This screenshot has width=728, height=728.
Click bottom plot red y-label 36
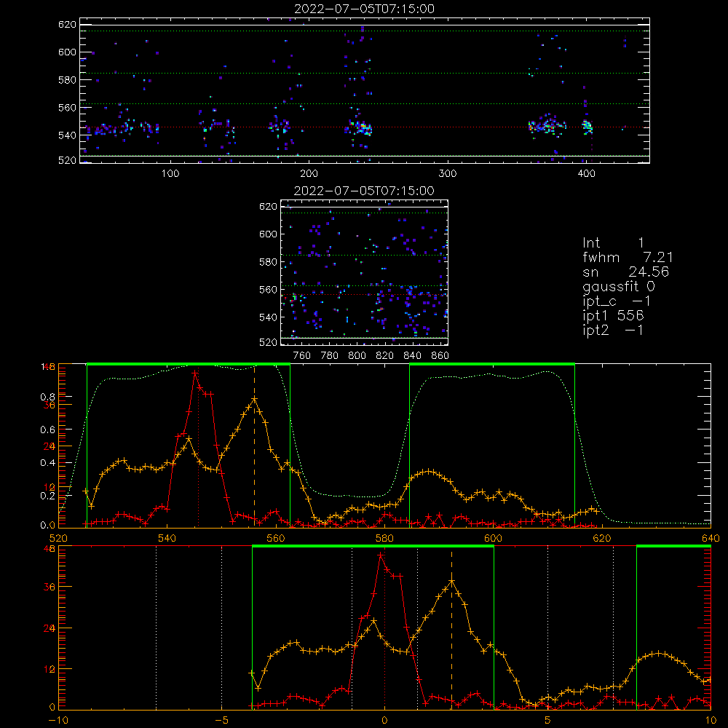pyautogui.click(x=50, y=587)
